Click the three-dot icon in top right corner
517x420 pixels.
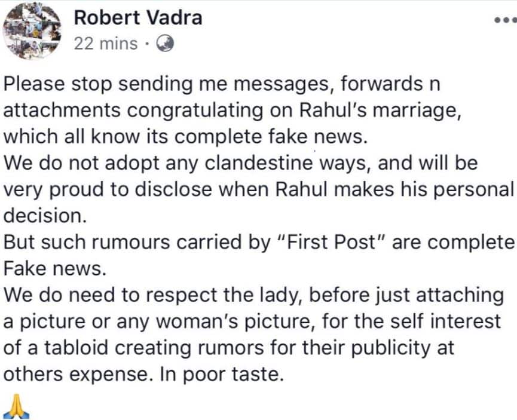(505, 21)
